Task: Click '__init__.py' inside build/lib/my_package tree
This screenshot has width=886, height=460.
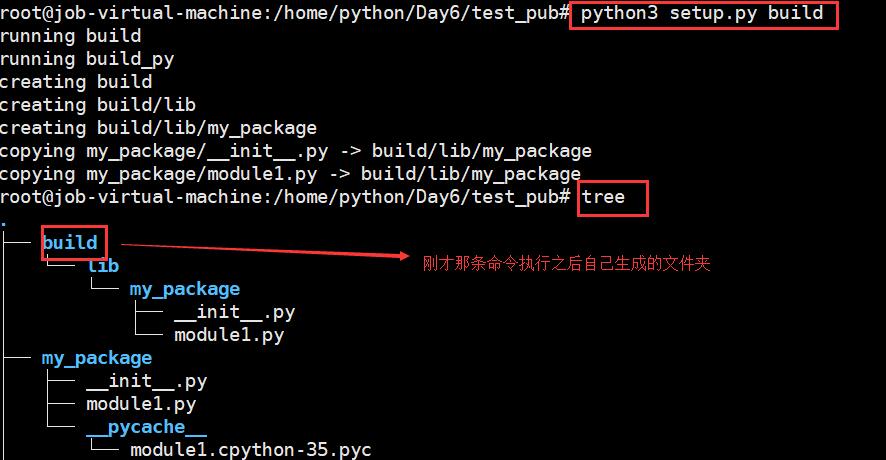Action: click(x=234, y=312)
